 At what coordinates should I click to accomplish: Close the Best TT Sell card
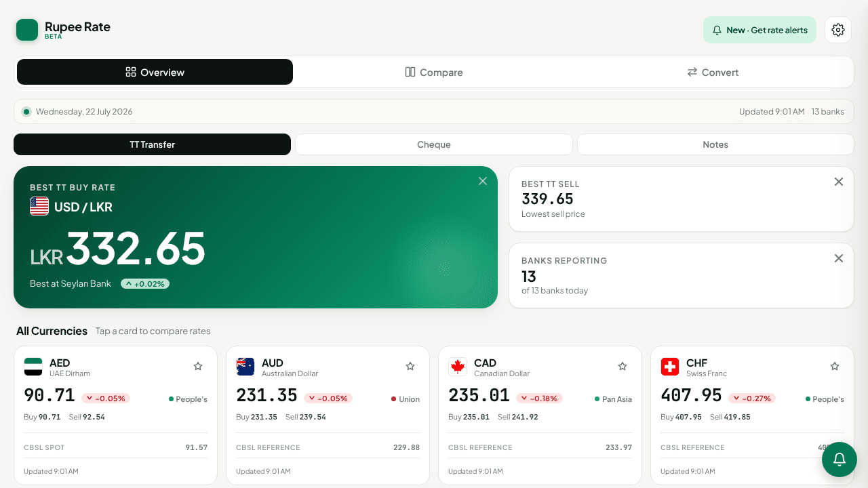[x=839, y=182]
